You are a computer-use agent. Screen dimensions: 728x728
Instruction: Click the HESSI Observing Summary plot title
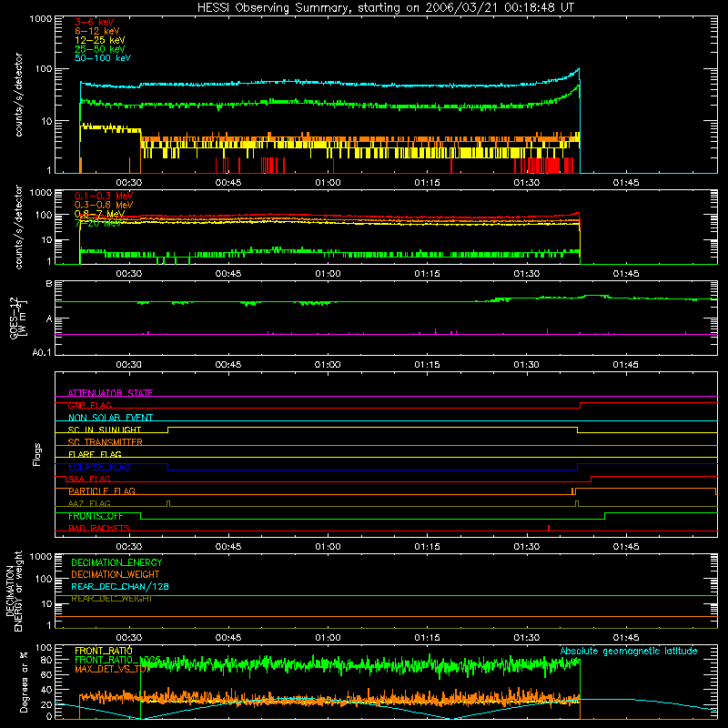point(385,8)
